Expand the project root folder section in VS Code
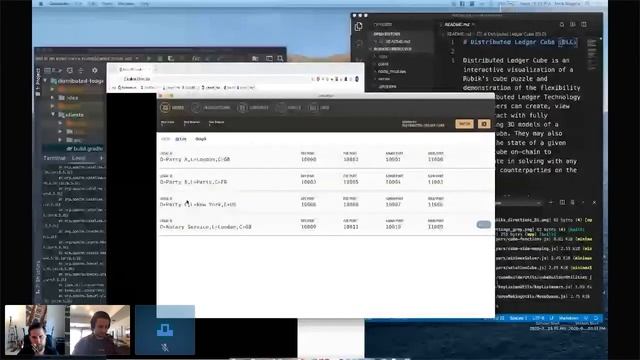The width and height of the screenshot is (640, 360). [x=392, y=49]
